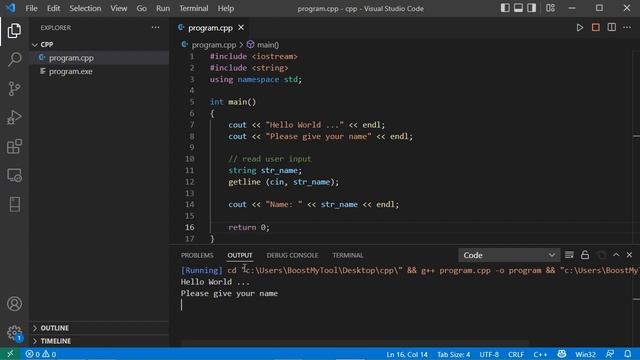Click Ln 16, Col 14 in status bar
The width and height of the screenshot is (640, 360).
(407, 354)
